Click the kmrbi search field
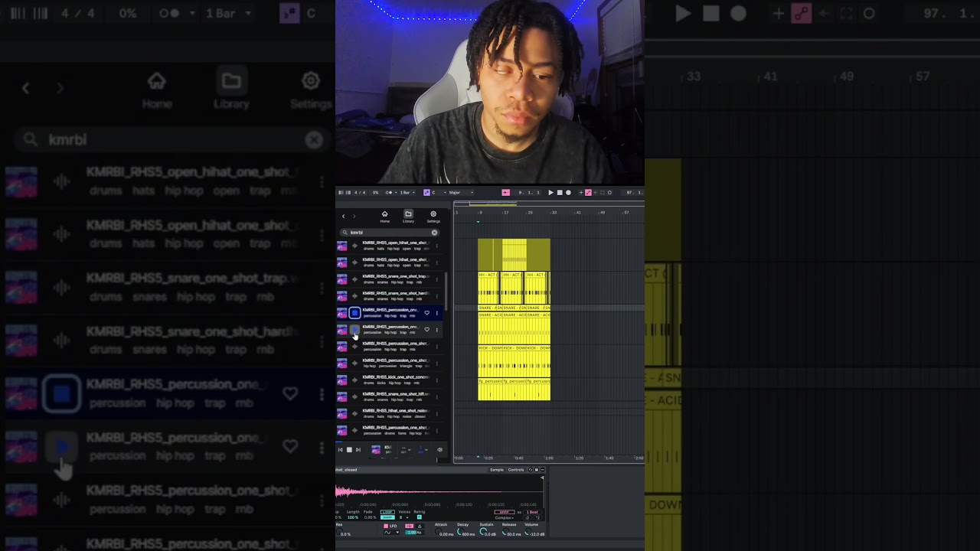 pyautogui.click(x=390, y=233)
